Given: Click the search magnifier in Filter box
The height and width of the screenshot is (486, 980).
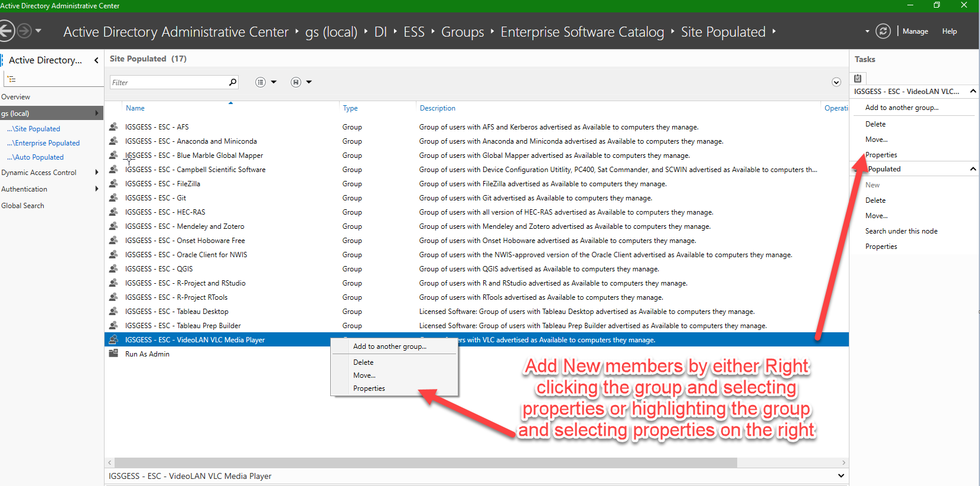Looking at the screenshot, I should [x=233, y=82].
